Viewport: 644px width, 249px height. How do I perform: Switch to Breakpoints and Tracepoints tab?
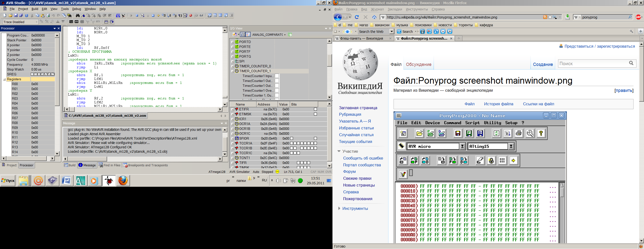[145, 165]
